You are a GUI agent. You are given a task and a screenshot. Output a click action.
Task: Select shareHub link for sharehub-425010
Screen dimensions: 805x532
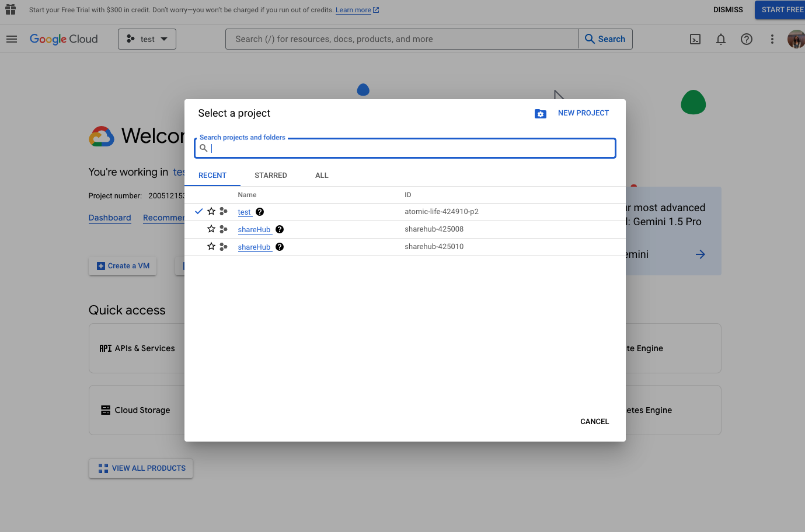tap(255, 247)
